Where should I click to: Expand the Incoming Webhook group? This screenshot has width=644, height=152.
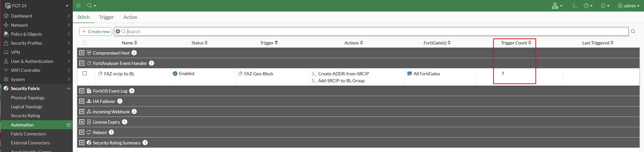point(82,111)
